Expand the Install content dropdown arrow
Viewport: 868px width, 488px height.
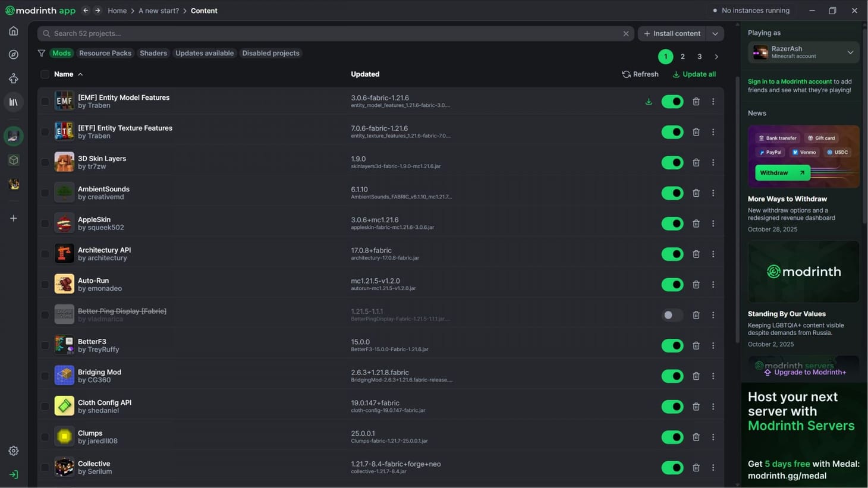click(715, 34)
